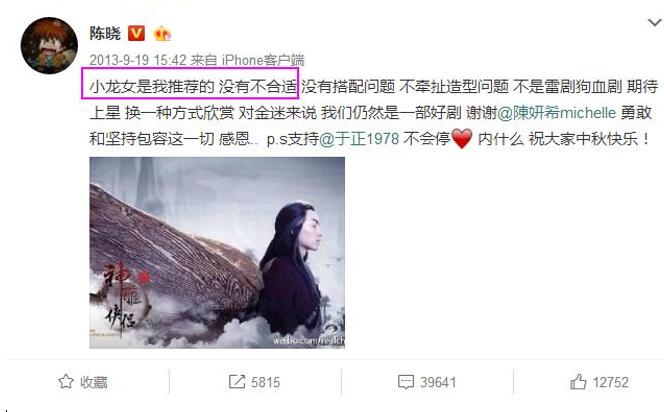Click the like count 12752
The width and height of the screenshot is (664, 412).
click(x=610, y=382)
